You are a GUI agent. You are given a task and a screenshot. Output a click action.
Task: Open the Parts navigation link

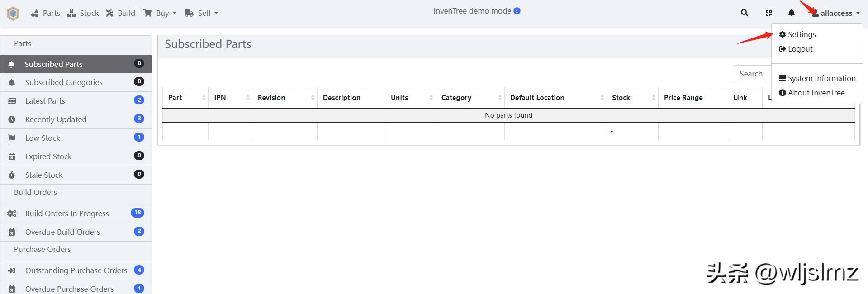(46, 13)
